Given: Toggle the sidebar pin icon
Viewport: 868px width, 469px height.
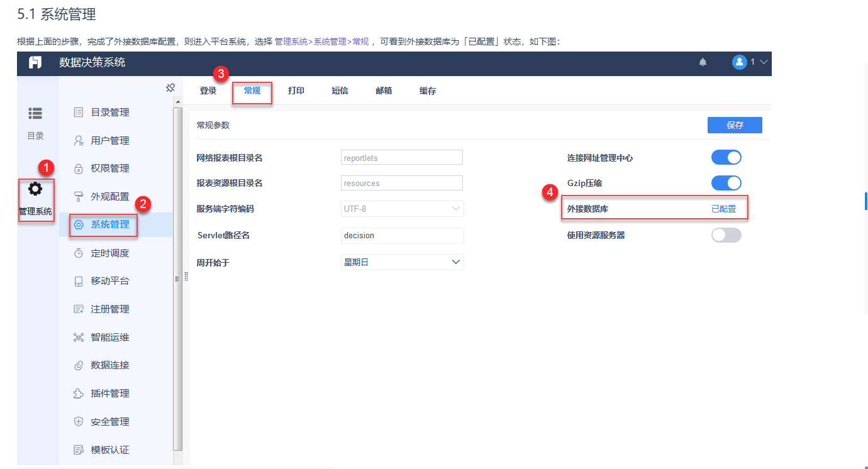Looking at the screenshot, I should pos(170,88).
